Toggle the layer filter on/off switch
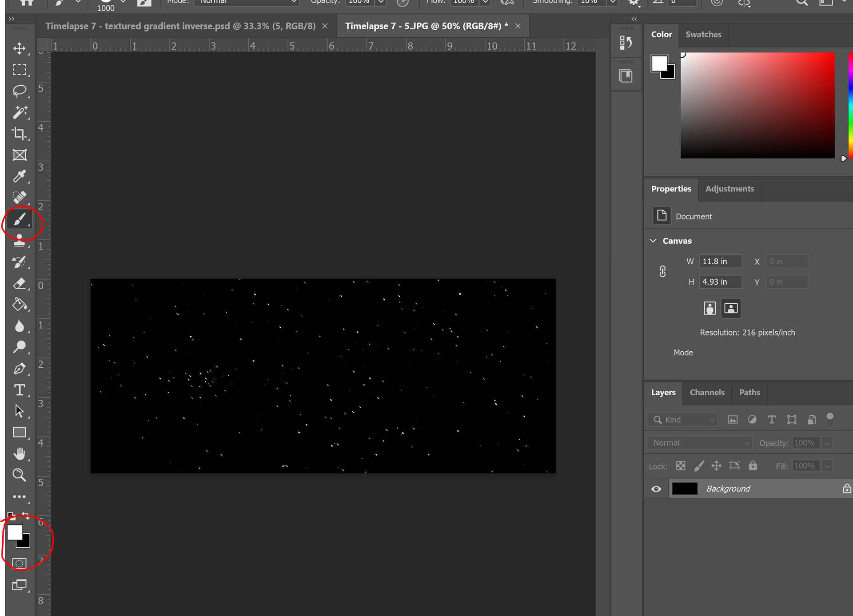 (830, 419)
